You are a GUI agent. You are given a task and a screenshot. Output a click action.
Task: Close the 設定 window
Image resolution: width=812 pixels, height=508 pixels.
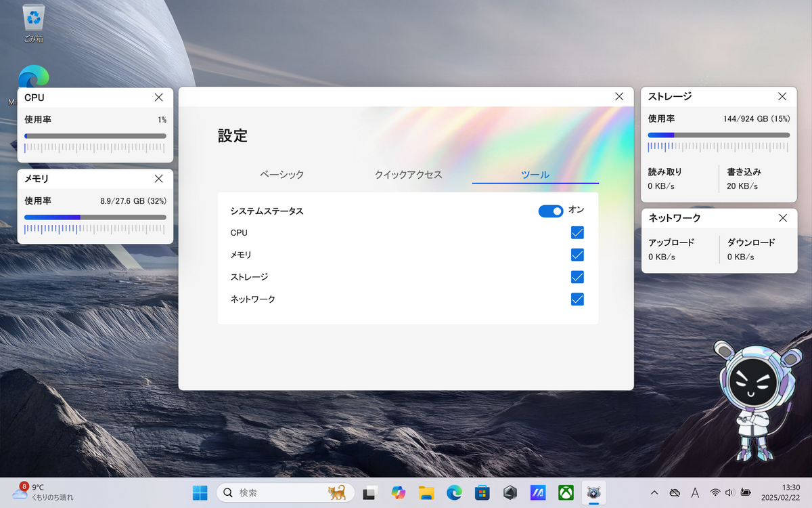click(619, 97)
